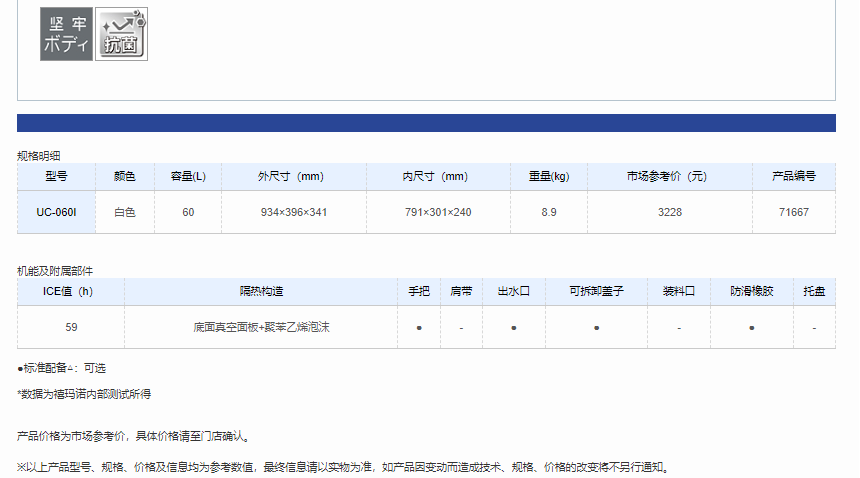Click the dot under 手把
Image resolution: width=860 pixels, height=478 pixels.
click(419, 328)
